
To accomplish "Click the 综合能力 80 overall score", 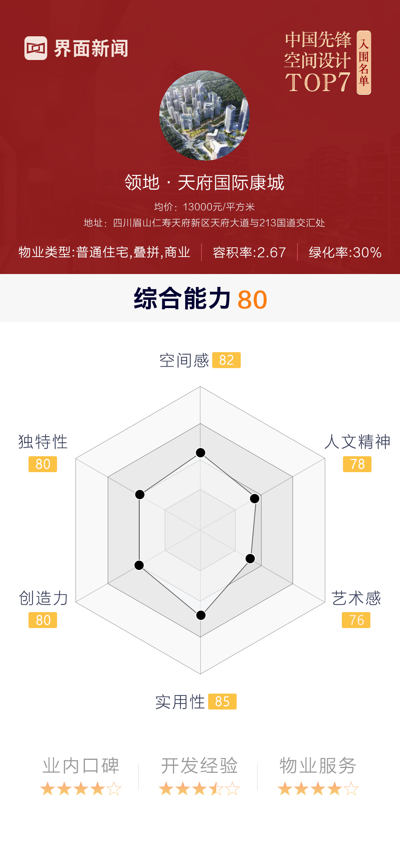I will coord(200,299).
